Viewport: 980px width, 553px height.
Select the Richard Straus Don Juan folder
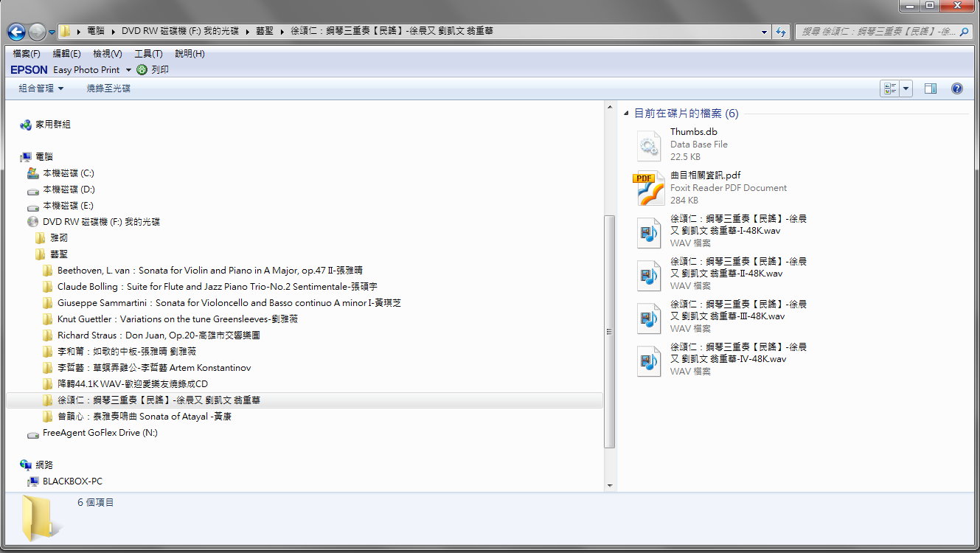158,335
